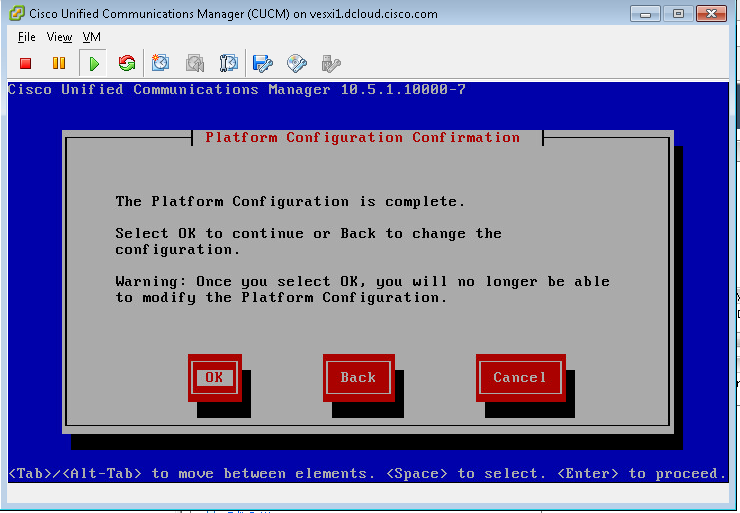The image size is (740, 513).
Task: Click the Tab/Alt-Tab navigation hint line
Action: [x=367, y=473]
